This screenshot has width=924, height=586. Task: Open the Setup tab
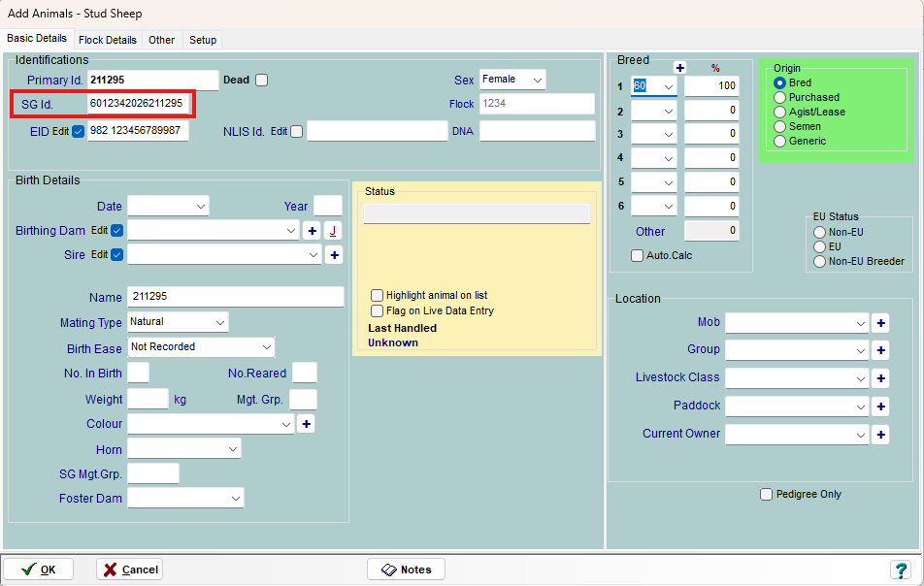click(203, 40)
